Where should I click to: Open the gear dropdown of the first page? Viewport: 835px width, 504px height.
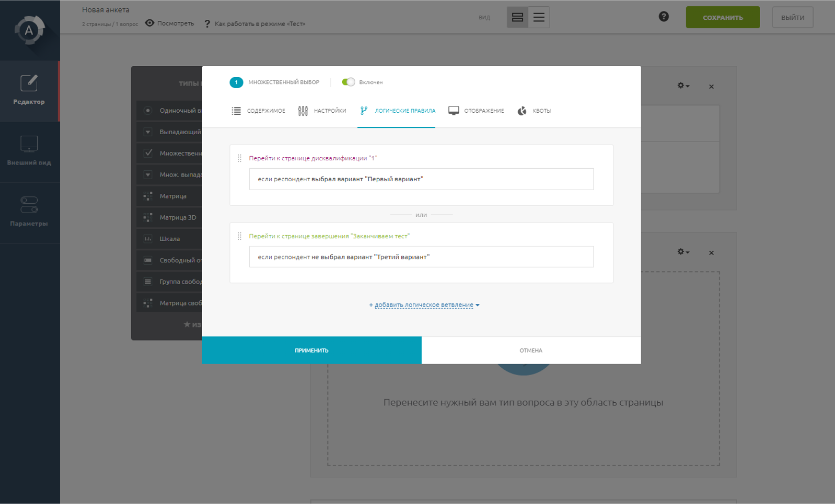pos(683,86)
